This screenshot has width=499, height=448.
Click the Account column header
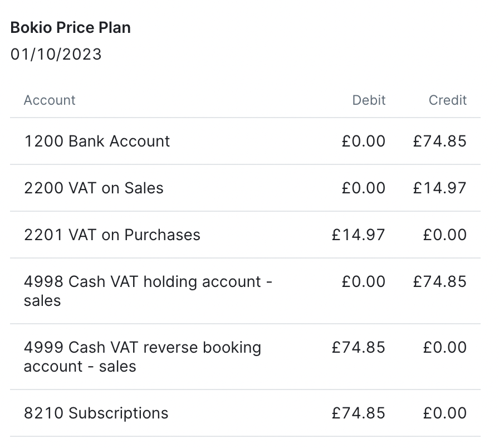(50, 100)
